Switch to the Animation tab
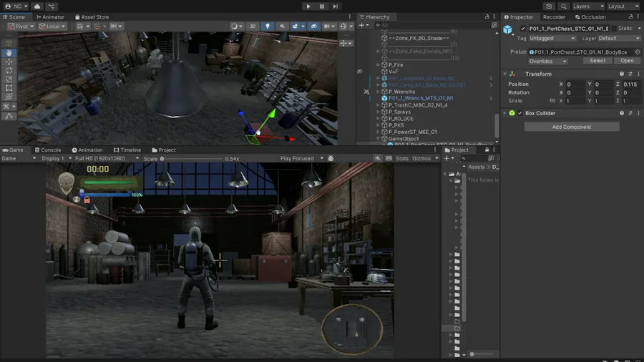 click(x=87, y=150)
